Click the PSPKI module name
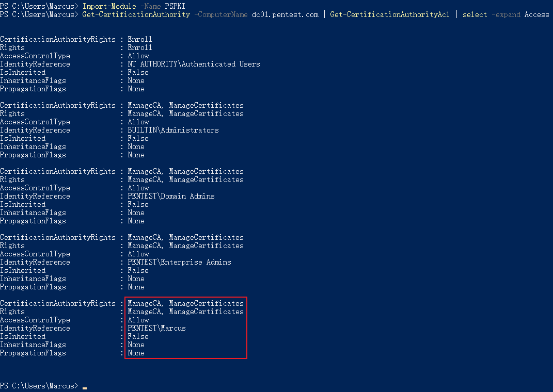 click(175, 6)
